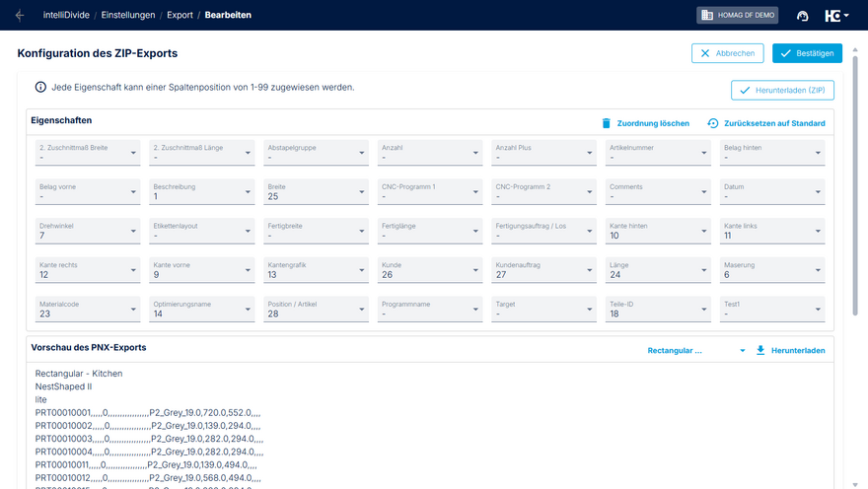Click the download icon next to Herunterladen
868x489 pixels.
click(x=760, y=350)
